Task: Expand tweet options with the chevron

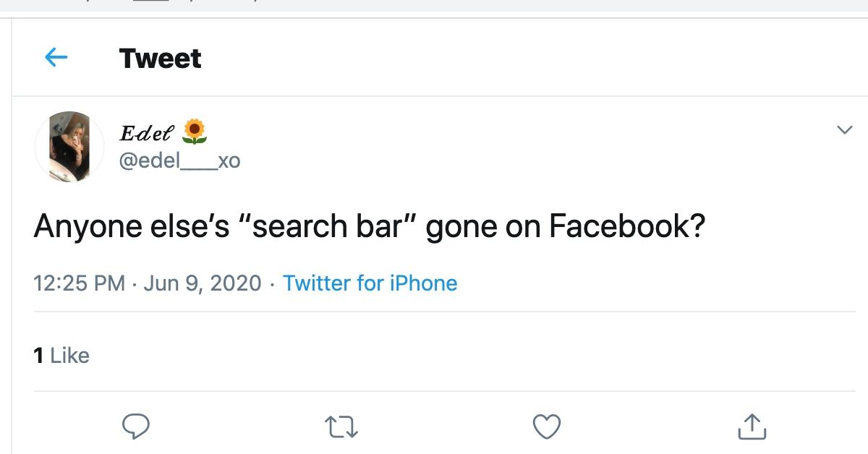Action: 843,130
